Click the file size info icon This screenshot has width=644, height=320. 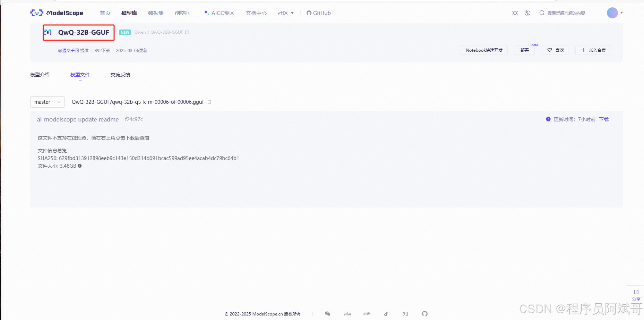click(80, 166)
